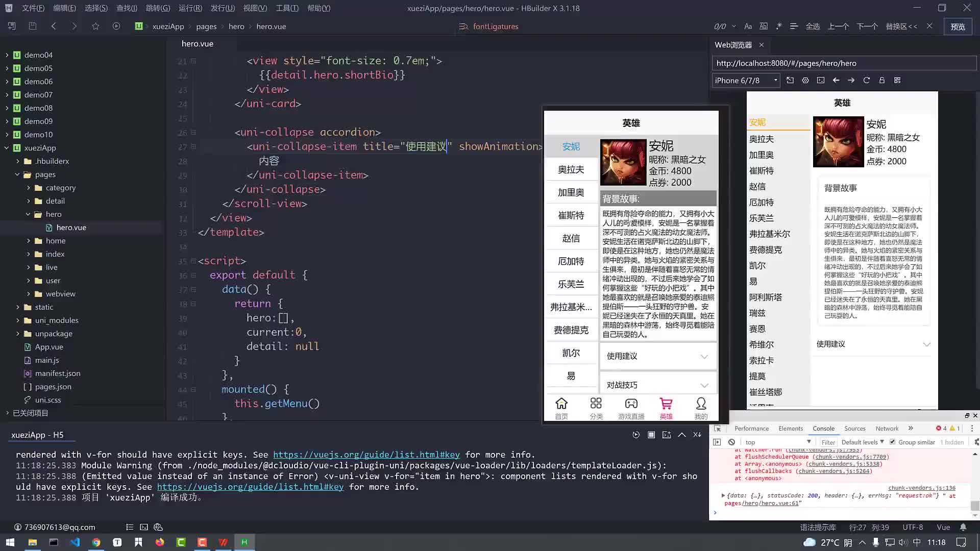980x551 pixels.
Task: Click the console errors indicator icon
Action: pos(939,428)
